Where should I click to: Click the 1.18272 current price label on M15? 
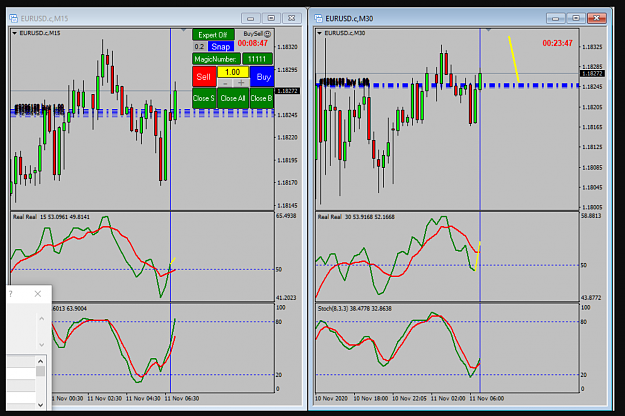coord(288,91)
